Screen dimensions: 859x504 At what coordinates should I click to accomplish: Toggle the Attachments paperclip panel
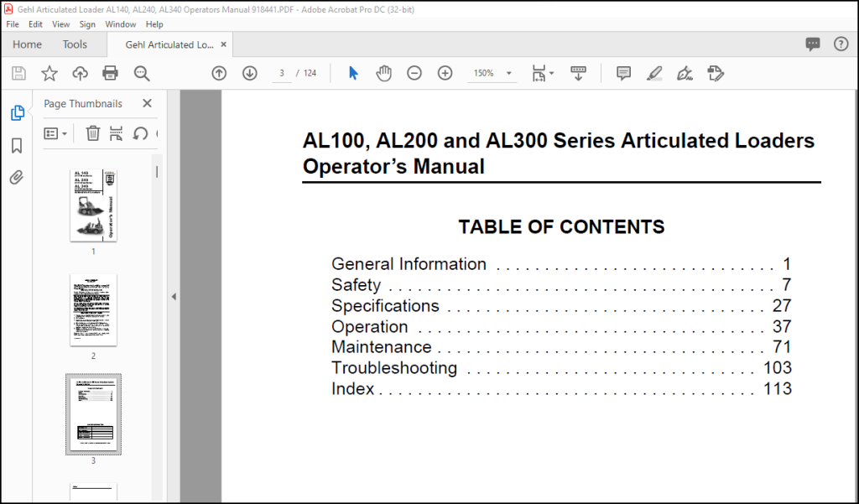tap(17, 178)
